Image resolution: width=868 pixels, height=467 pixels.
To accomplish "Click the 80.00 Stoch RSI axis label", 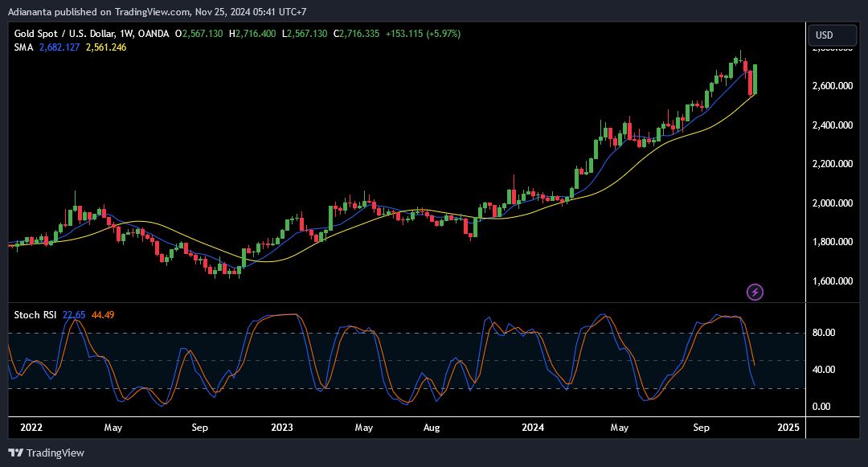I will (824, 333).
